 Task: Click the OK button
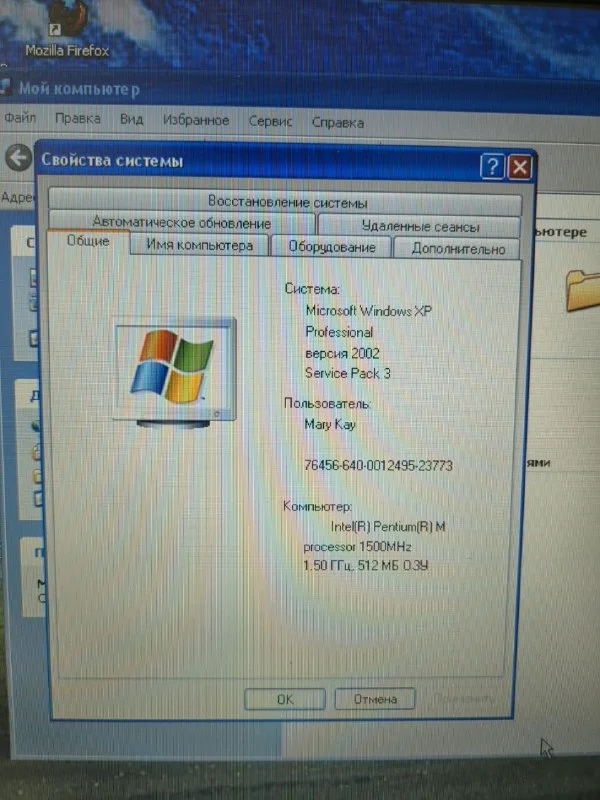tap(285, 699)
